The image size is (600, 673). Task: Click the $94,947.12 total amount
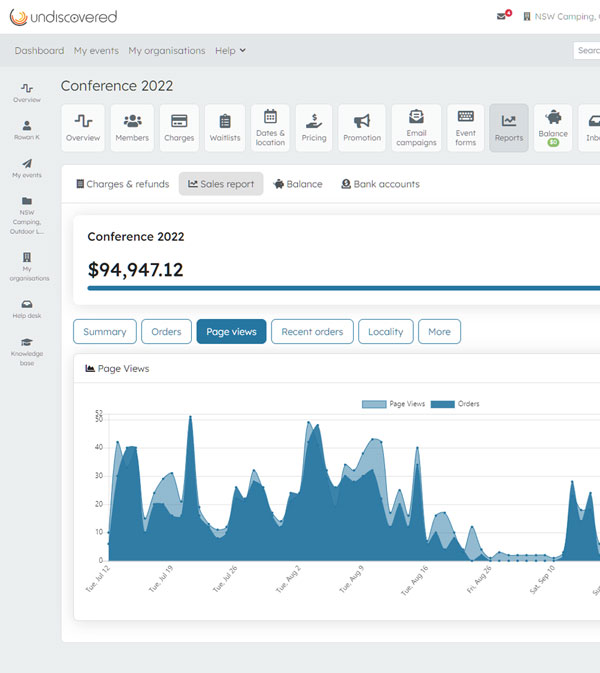[x=136, y=270]
